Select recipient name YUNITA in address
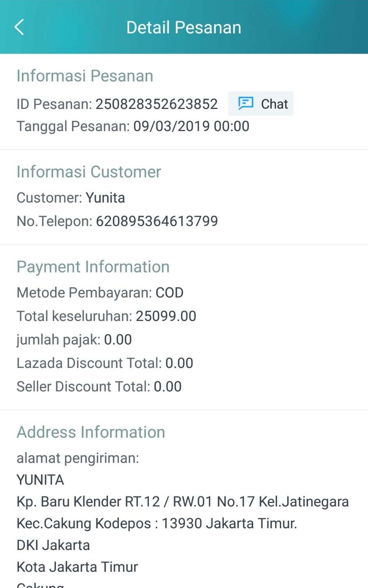368x588 pixels. tap(40, 480)
